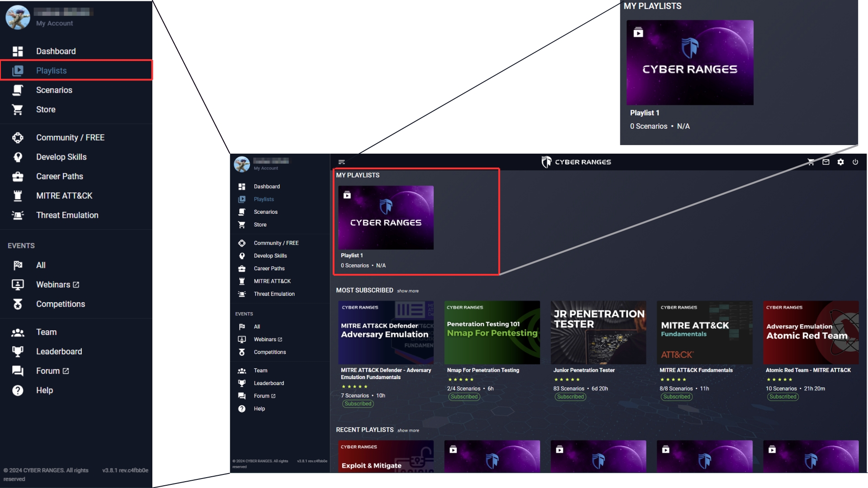Click the Dashboard icon in enlarged sidebar

[18, 51]
